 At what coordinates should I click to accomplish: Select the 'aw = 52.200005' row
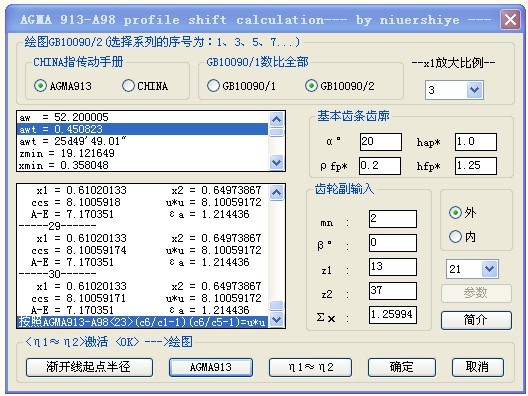(143, 118)
